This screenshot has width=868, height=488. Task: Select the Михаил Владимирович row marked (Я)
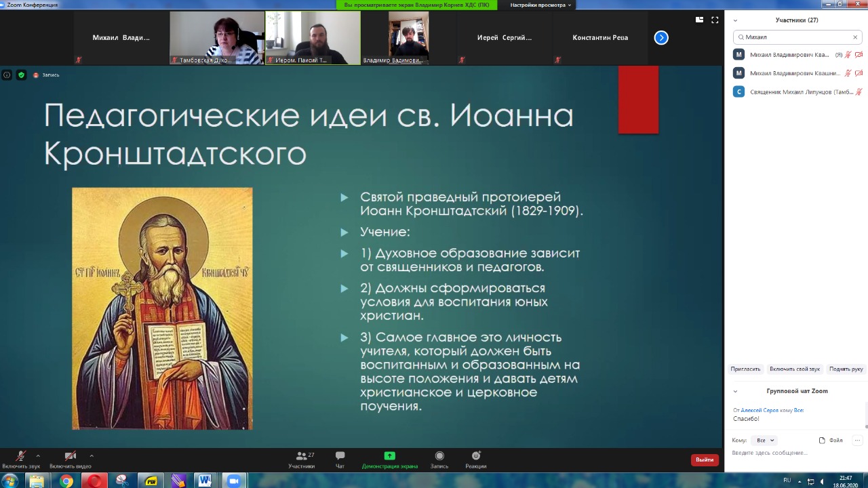coord(797,55)
